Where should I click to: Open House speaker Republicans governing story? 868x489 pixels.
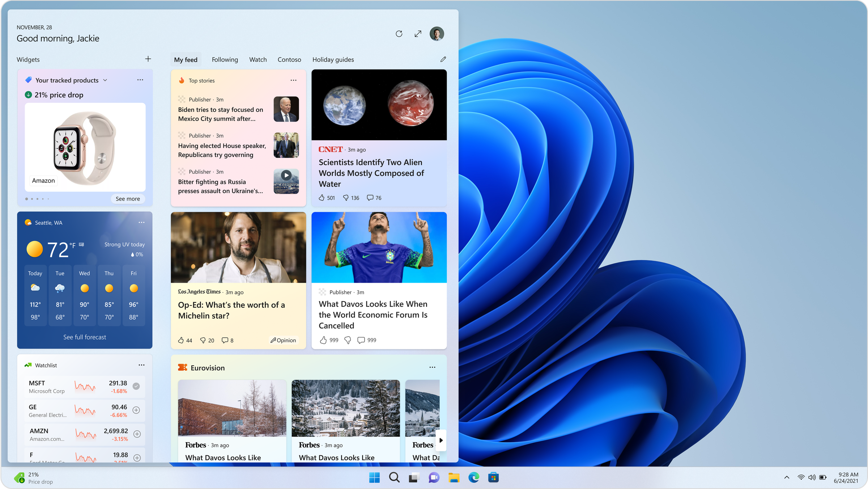click(222, 150)
